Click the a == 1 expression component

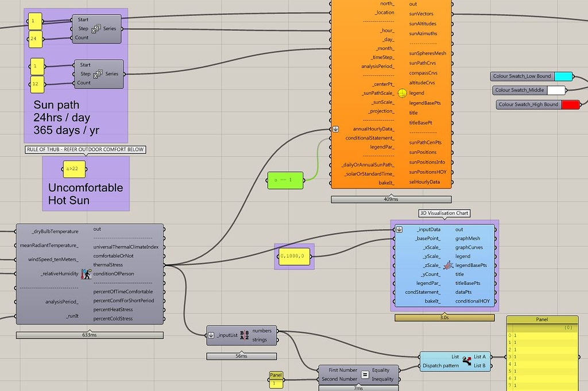pos(285,180)
